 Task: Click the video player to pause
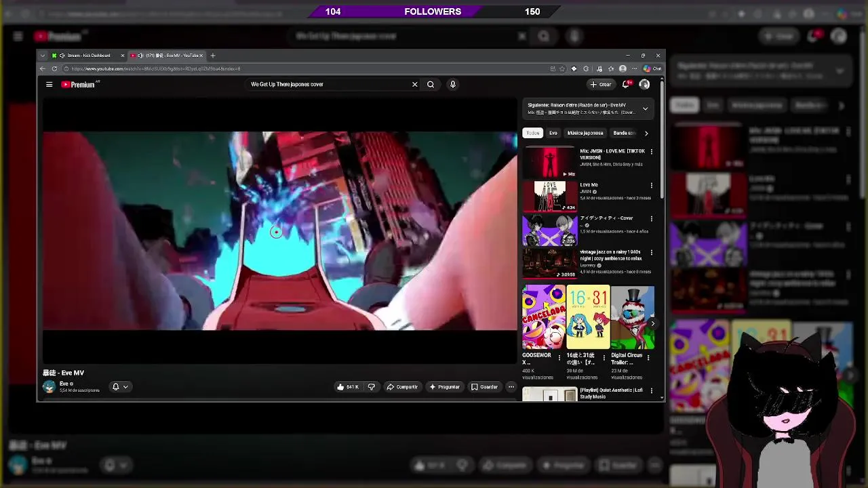tap(279, 230)
